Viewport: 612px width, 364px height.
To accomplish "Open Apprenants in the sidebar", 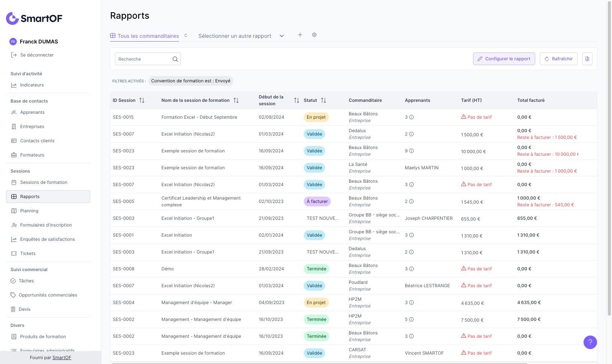I will click(32, 112).
